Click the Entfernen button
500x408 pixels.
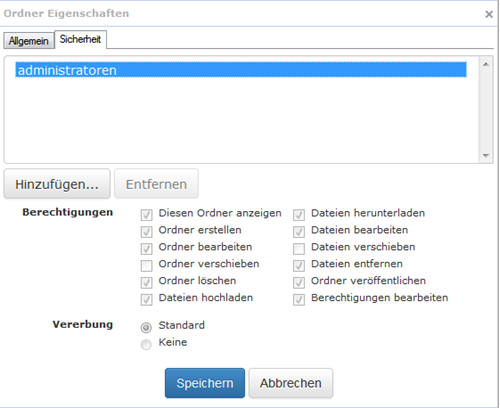[x=156, y=184]
